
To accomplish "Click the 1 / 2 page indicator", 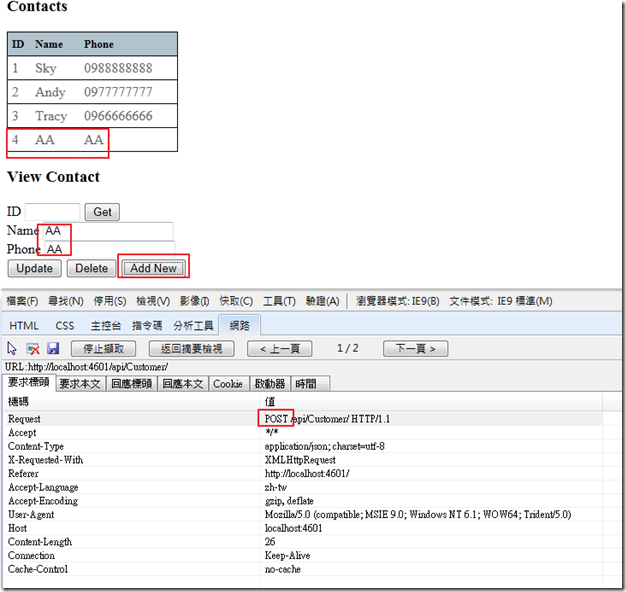I will pyautogui.click(x=348, y=348).
